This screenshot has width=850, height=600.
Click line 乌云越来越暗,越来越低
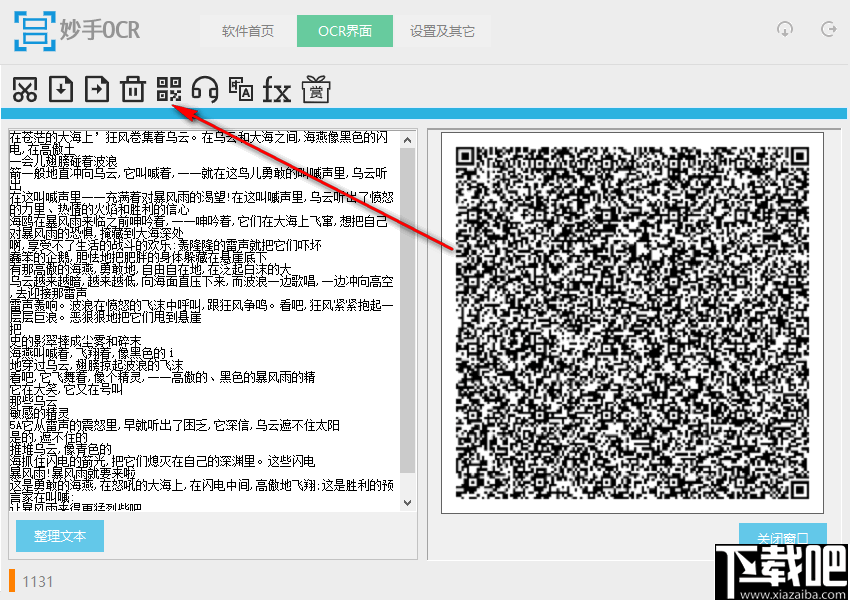point(201,282)
